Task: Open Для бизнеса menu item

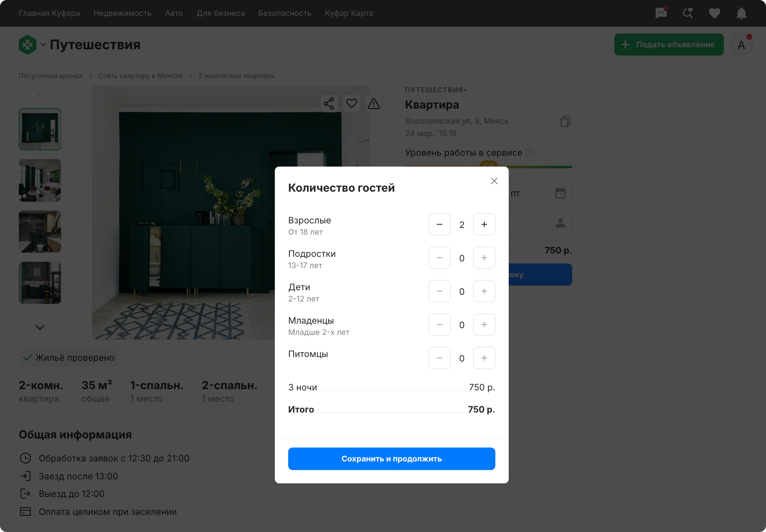Action: (x=221, y=13)
